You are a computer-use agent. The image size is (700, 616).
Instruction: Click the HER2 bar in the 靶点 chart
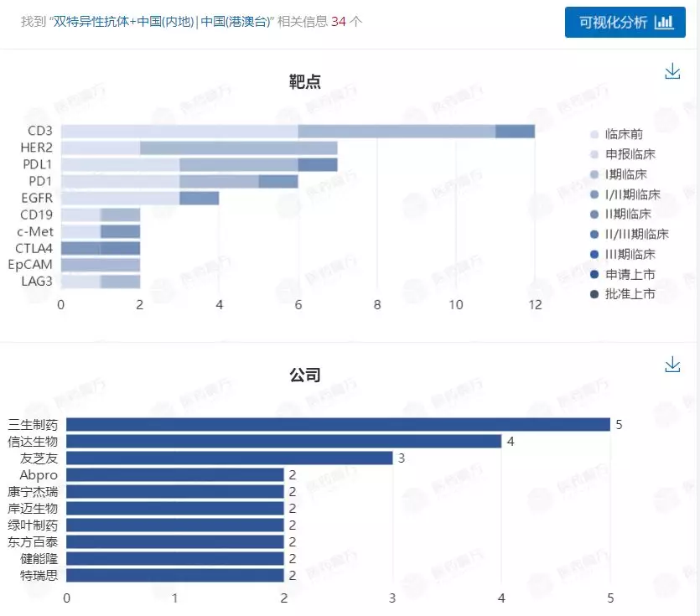[201, 148]
